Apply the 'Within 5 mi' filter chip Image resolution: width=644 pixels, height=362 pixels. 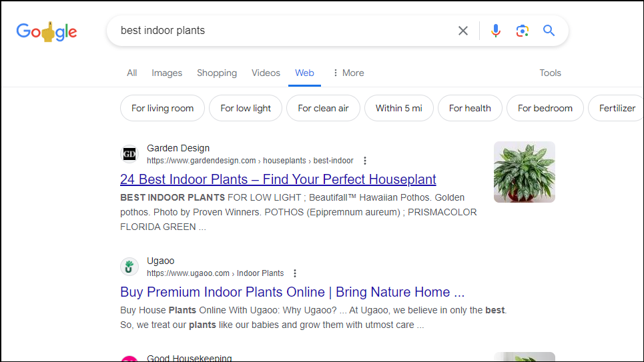click(x=399, y=109)
